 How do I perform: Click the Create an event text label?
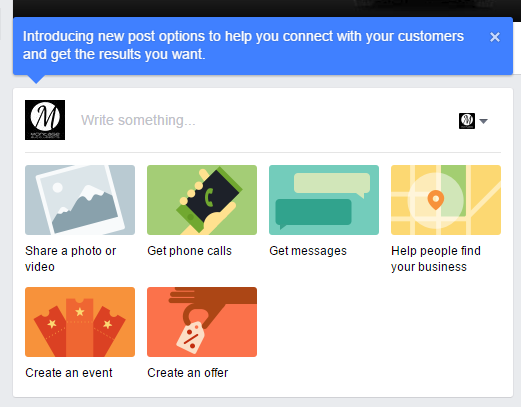[69, 373]
